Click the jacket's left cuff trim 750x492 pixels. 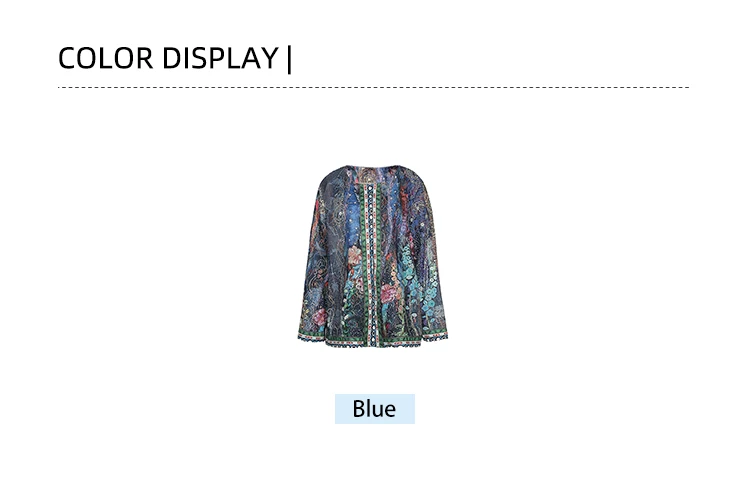[x=312, y=335]
